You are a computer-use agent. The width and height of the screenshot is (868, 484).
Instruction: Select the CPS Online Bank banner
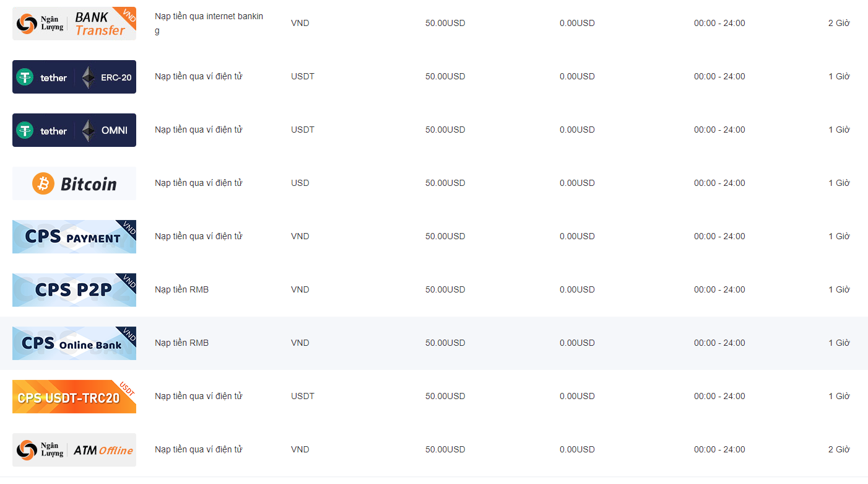tap(74, 343)
